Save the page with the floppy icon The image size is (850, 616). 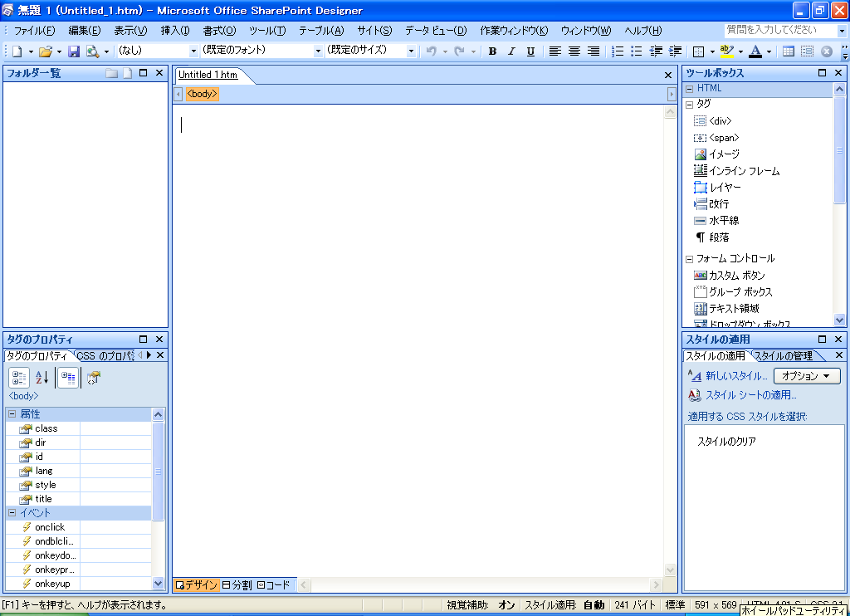pyautogui.click(x=74, y=51)
